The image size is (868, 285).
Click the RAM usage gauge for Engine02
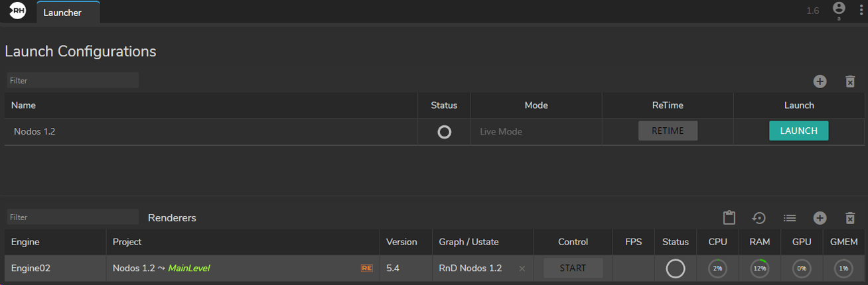pos(760,268)
